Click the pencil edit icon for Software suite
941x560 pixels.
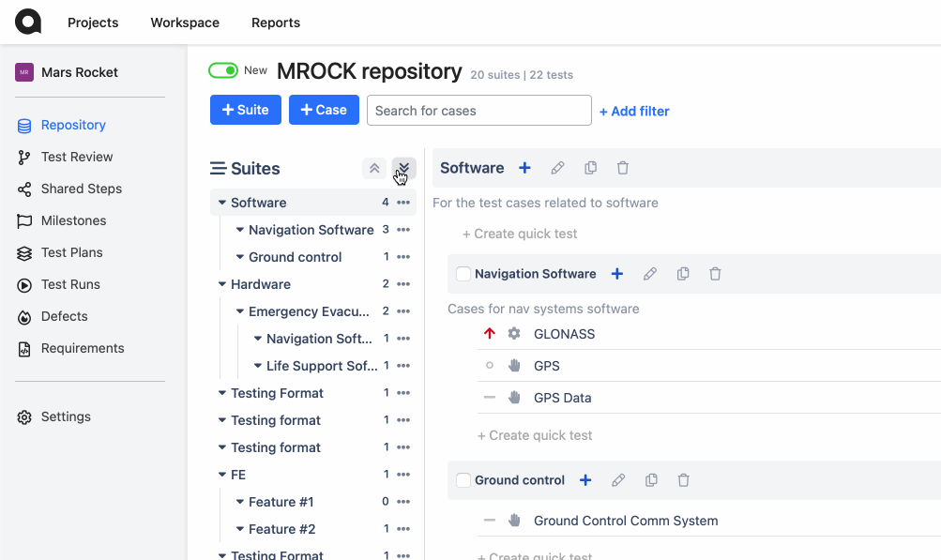point(557,168)
